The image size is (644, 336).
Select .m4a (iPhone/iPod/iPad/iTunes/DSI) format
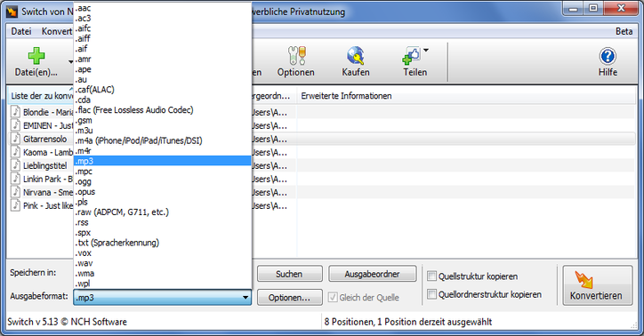coord(162,140)
